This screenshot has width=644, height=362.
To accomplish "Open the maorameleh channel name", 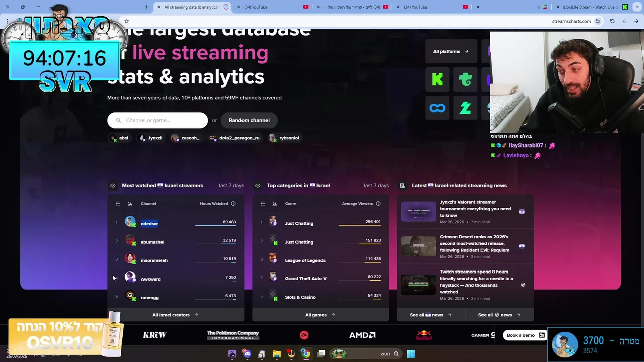I will click(x=154, y=260).
